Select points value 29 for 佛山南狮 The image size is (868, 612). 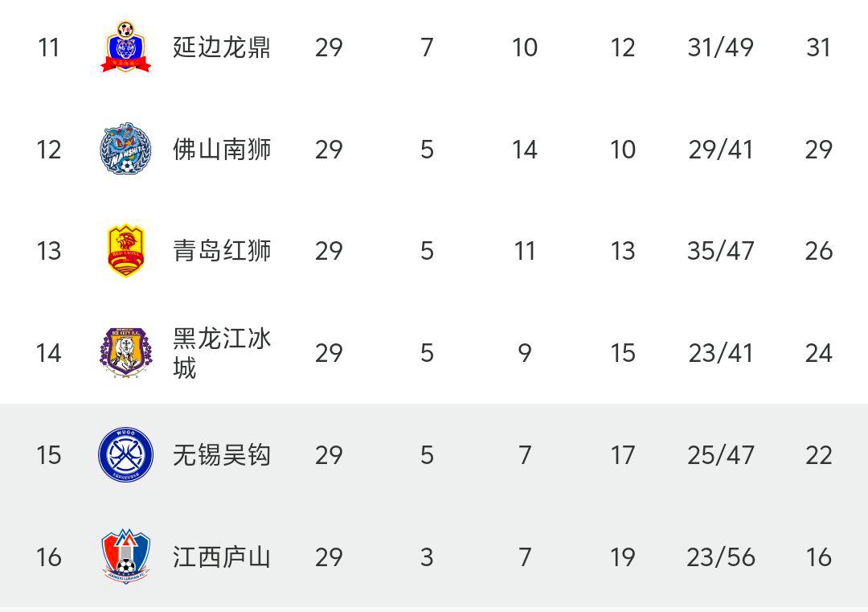coord(818,150)
